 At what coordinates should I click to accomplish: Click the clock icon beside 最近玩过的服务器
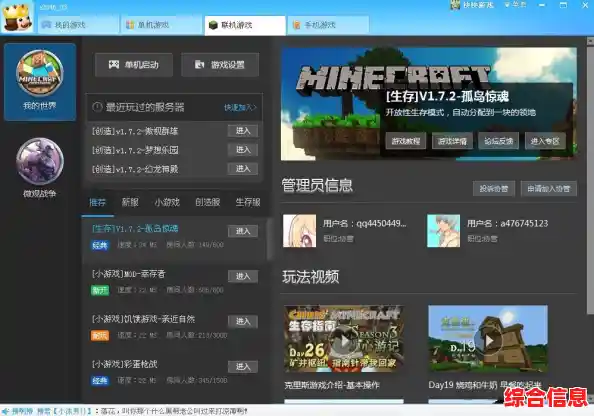[97, 107]
